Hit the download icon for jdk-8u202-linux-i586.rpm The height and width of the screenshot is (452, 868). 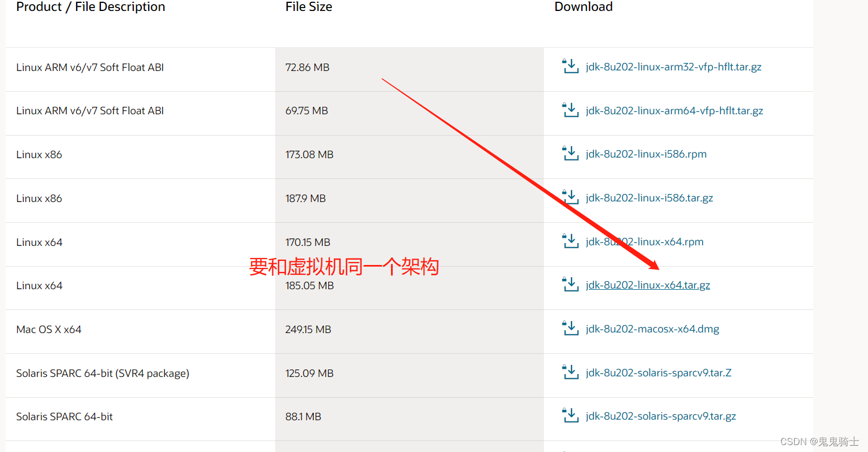(x=570, y=154)
